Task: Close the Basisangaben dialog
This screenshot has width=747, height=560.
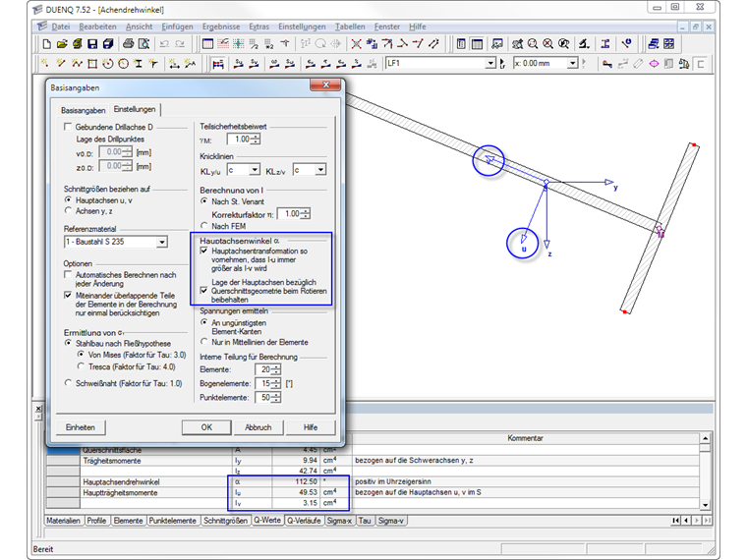Action: [326, 84]
